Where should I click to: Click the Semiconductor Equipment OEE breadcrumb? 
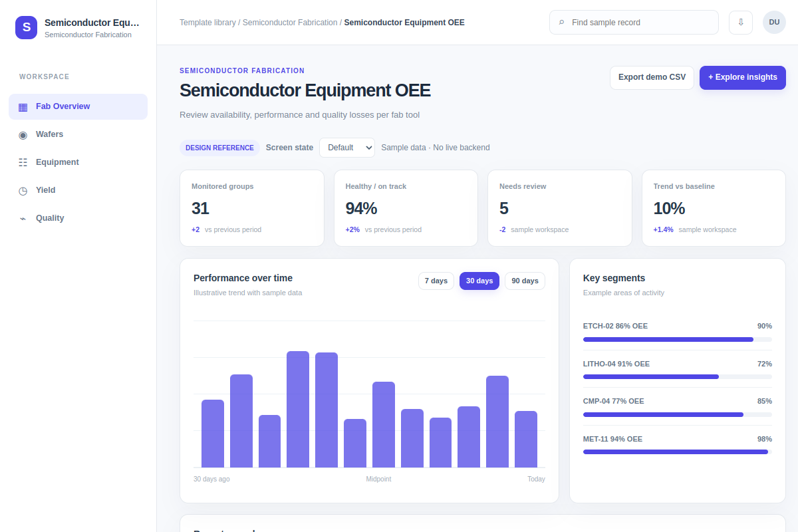(x=404, y=23)
